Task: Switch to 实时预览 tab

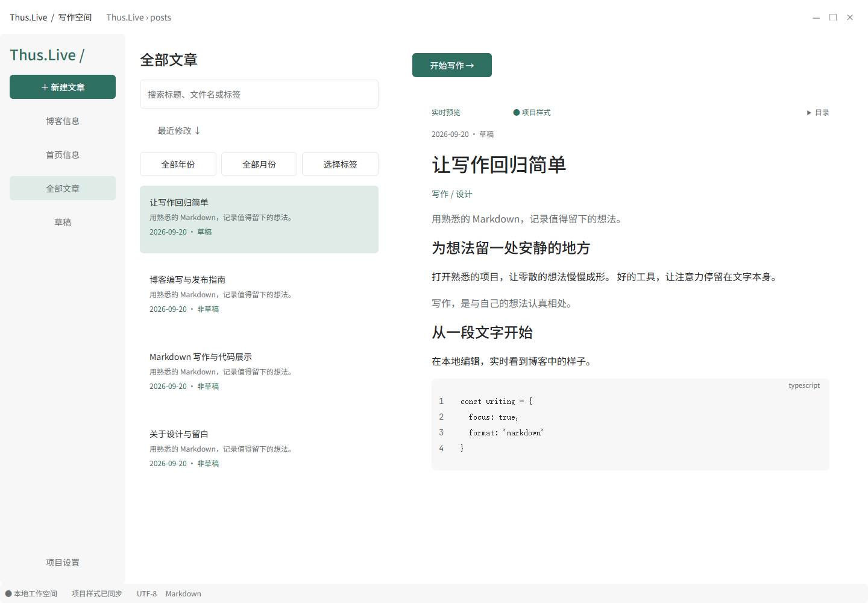Action: [x=446, y=112]
